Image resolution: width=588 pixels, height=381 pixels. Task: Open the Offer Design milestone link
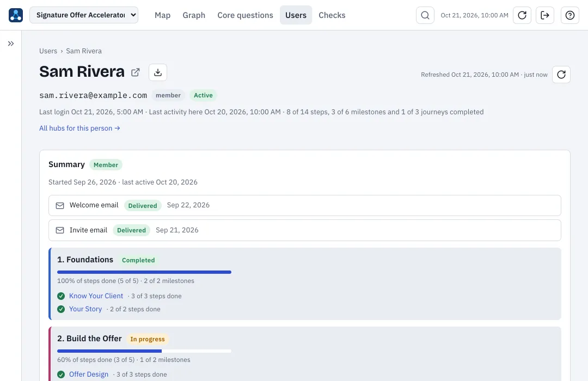click(x=89, y=374)
